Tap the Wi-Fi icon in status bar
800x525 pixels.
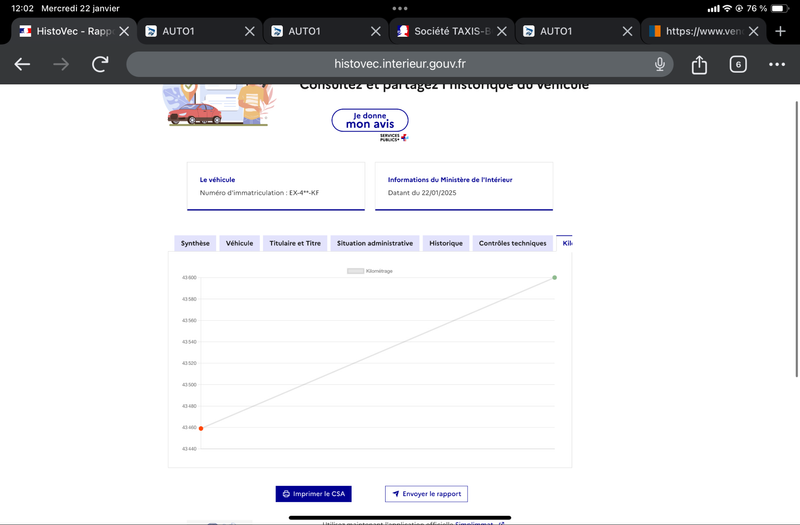[727, 8]
